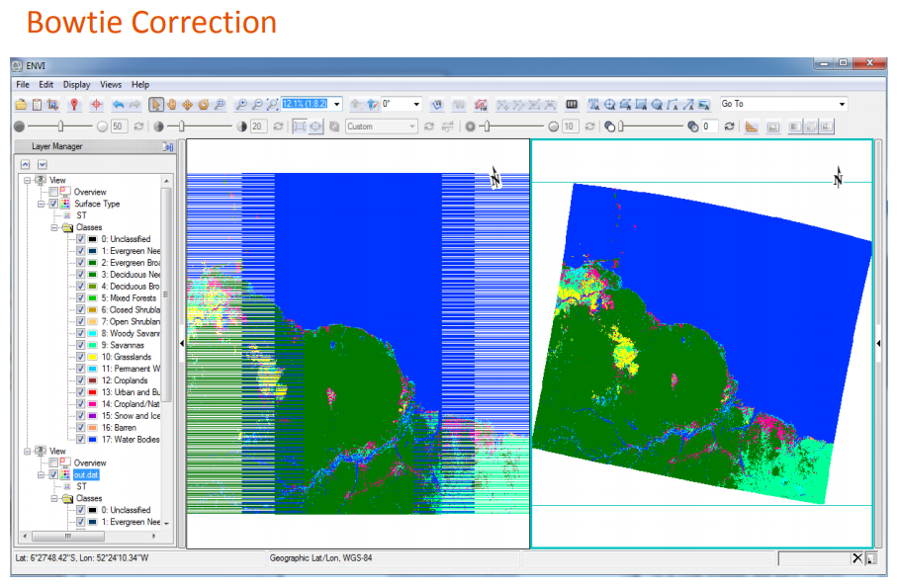Open the zoom percentage dropdown showing 12.1%
Screen dimensions: 897x588
pos(337,104)
